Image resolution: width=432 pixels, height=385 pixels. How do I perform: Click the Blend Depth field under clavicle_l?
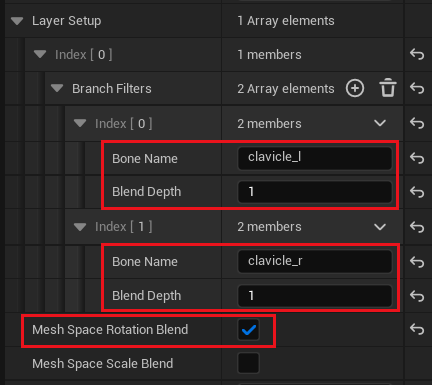[x=315, y=192]
